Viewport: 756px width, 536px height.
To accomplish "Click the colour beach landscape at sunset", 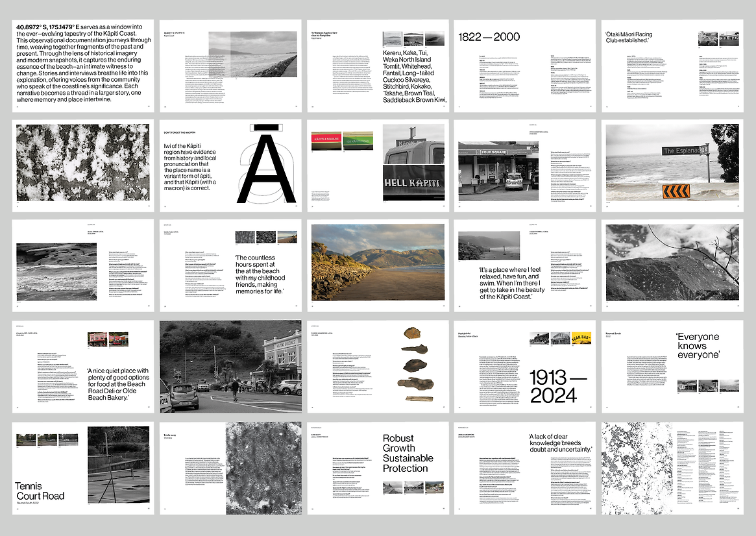I will 378,262.
